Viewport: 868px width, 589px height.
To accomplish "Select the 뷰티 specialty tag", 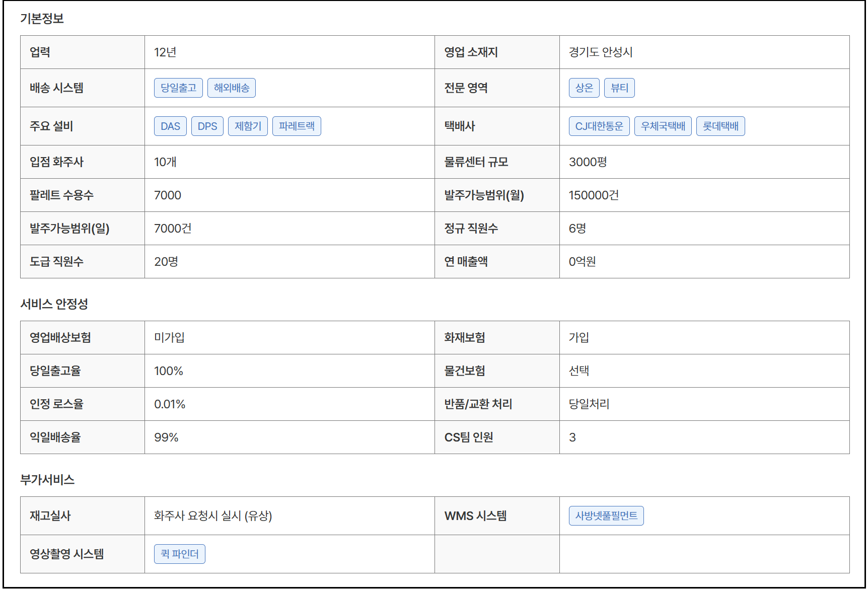I will (619, 88).
